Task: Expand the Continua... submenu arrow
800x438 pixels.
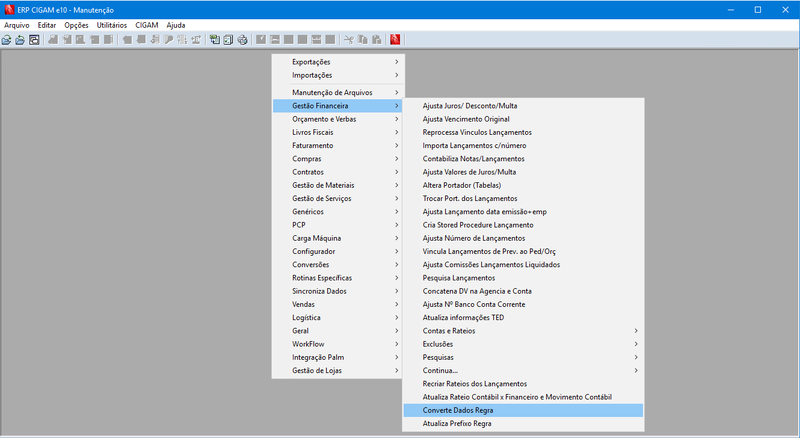Action: click(x=636, y=371)
